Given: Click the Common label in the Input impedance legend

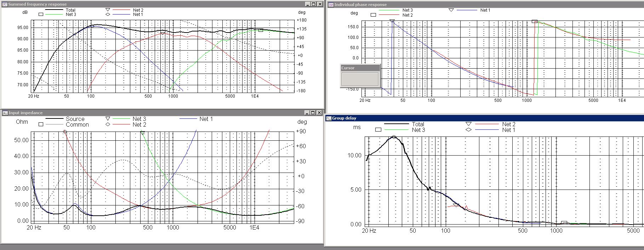Looking at the screenshot, I should coord(77,124).
